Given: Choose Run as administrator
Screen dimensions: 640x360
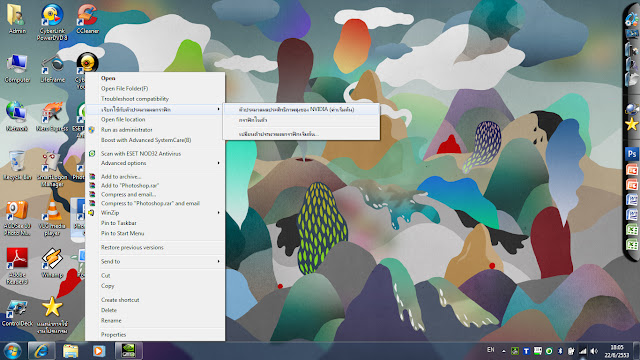Looking at the screenshot, I should (155, 129).
